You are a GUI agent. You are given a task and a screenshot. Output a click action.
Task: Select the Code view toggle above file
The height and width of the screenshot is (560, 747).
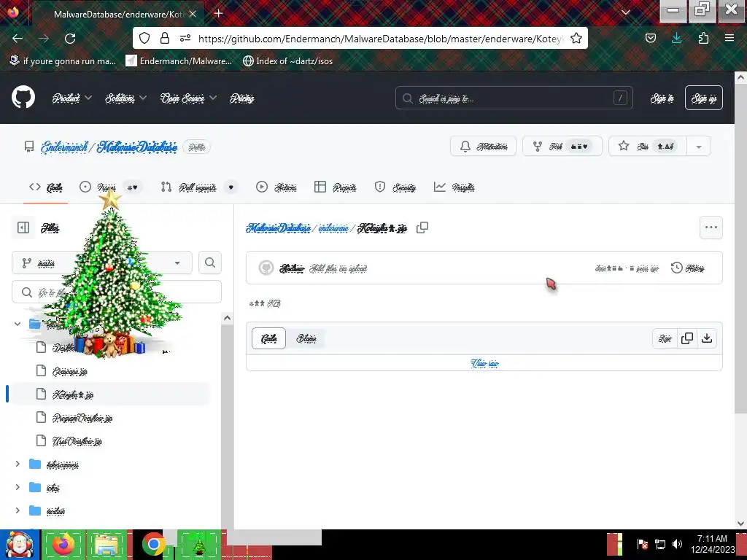[x=268, y=338]
